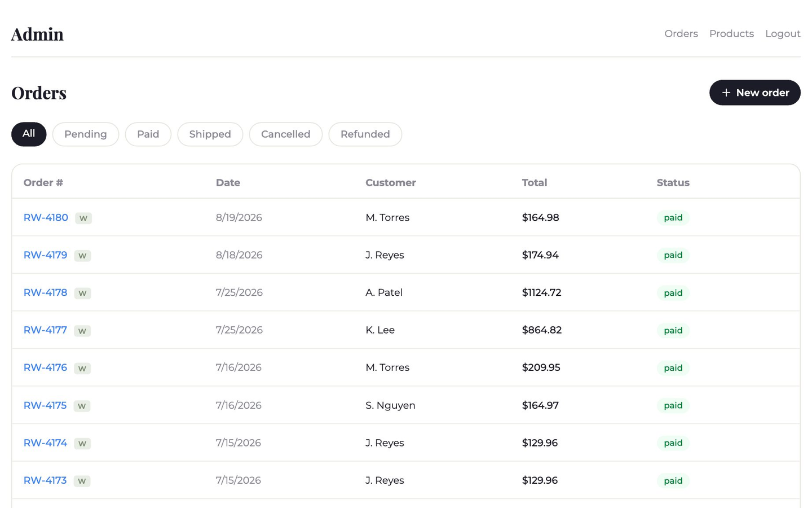Click the total $174.94

pos(540,255)
